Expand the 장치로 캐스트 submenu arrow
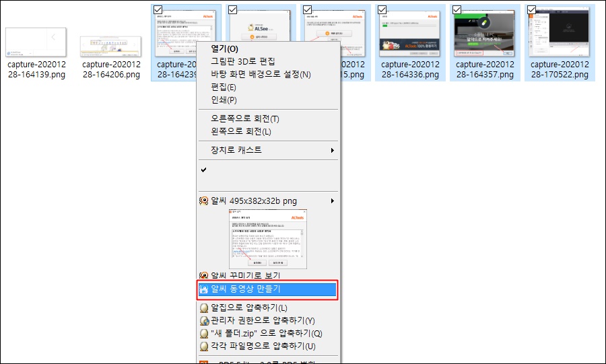 coord(333,150)
